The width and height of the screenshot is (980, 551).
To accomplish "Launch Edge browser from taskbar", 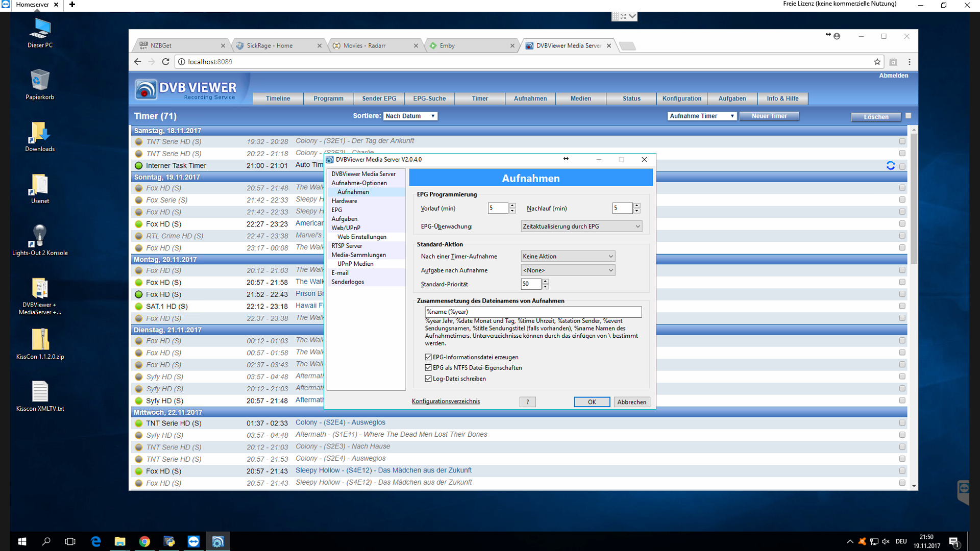I will (95, 541).
